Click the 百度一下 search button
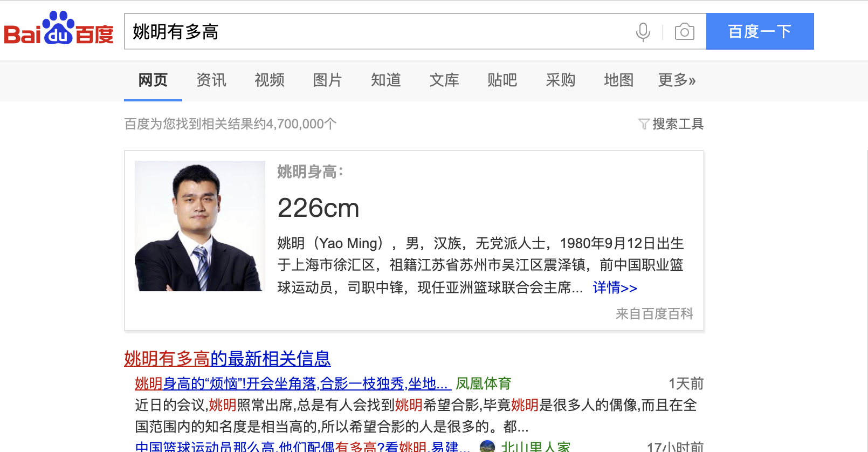This screenshot has width=868, height=452. (x=760, y=31)
